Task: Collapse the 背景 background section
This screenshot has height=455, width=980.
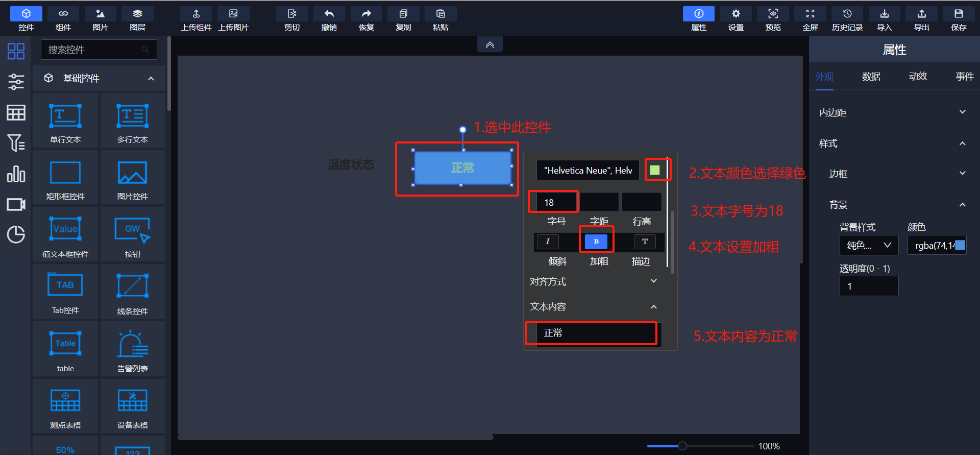Action: click(x=963, y=205)
